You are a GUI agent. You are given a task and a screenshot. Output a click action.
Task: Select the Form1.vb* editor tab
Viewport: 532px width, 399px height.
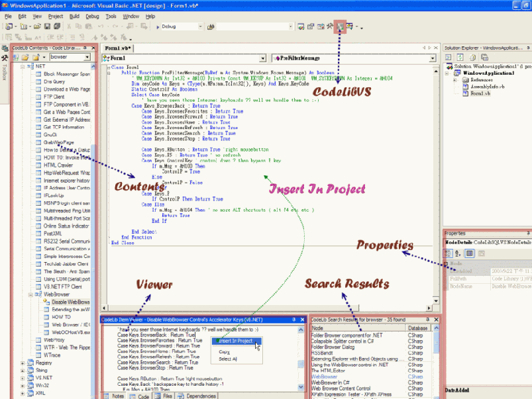[118, 48]
